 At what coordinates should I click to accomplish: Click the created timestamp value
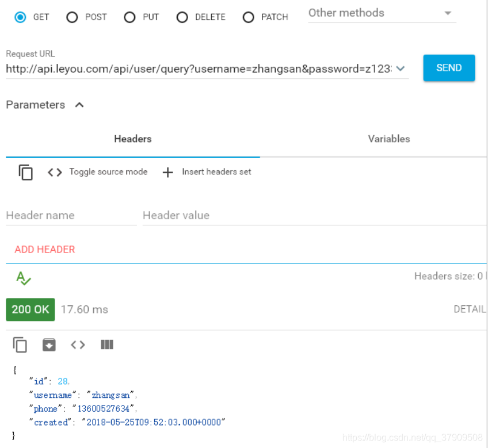pos(154,422)
